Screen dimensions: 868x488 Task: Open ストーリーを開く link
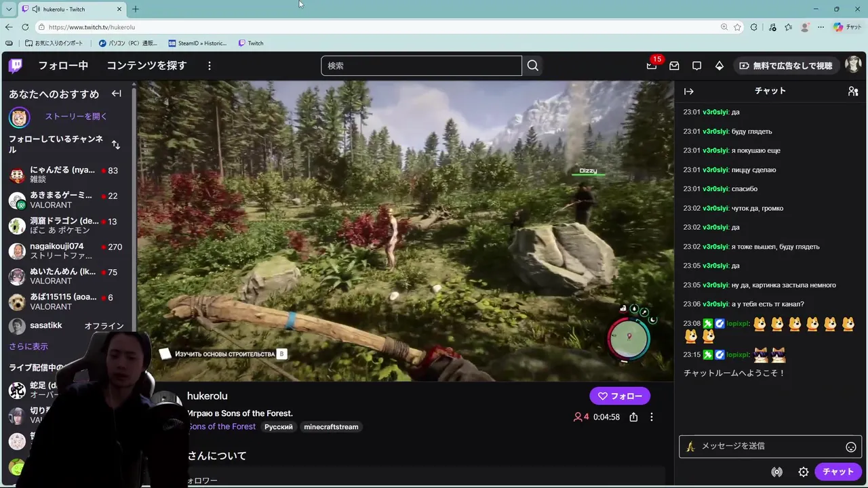[x=76, y=117]
